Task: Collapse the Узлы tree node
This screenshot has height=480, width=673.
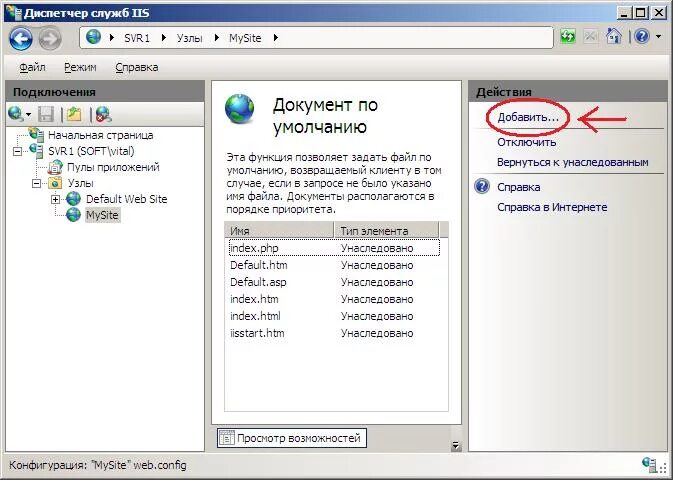Action: tap(36, 183)
